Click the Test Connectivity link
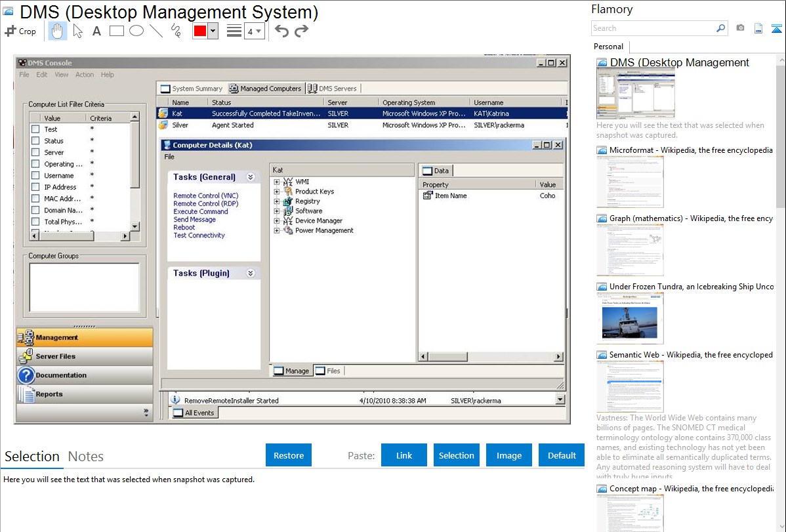This screenshot has height=532, width=786. click(199, 235)
